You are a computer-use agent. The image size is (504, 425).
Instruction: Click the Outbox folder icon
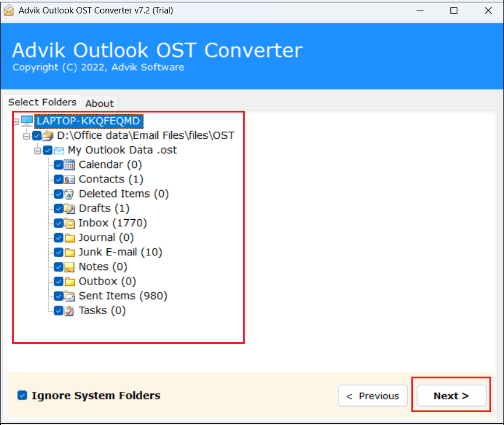pyautogui.click(x=70, y=282)
